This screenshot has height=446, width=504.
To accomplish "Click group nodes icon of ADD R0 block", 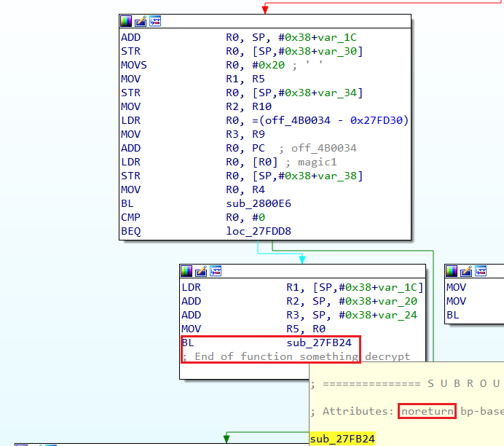I will (155, 21).
